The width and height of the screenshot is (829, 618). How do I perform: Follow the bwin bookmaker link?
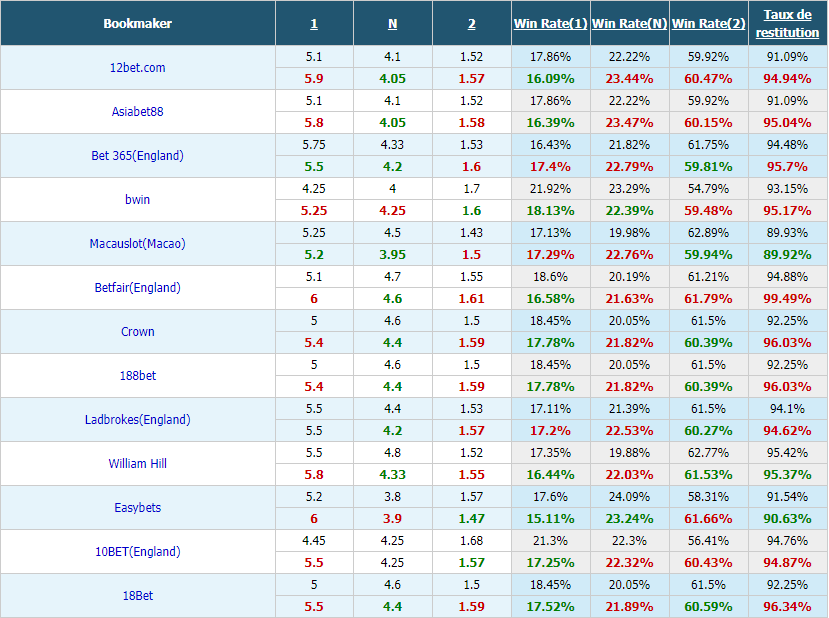(x=137, y=199)
